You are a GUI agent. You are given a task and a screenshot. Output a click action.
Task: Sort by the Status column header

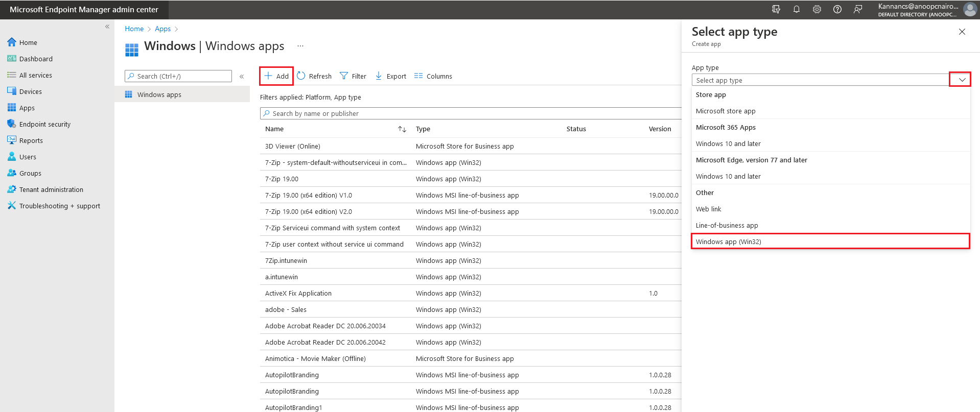[576, 129]
